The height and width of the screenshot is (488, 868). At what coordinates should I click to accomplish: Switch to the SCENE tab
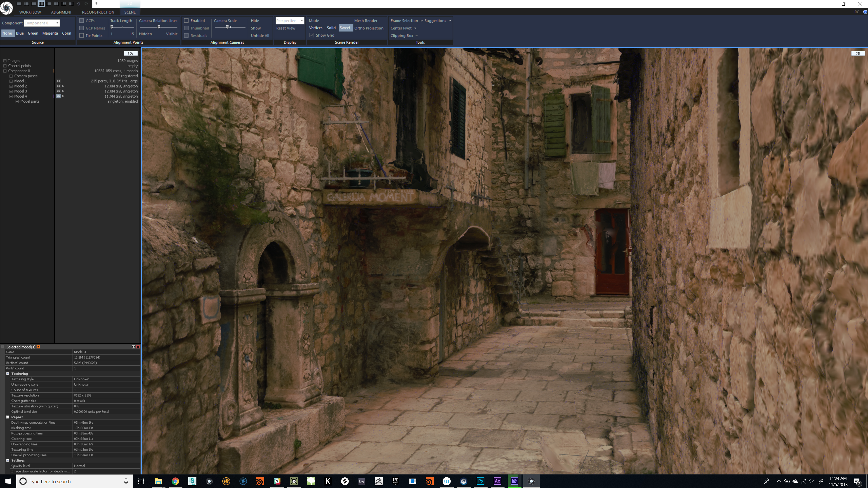pyautogui.click(x=130, y=12)
